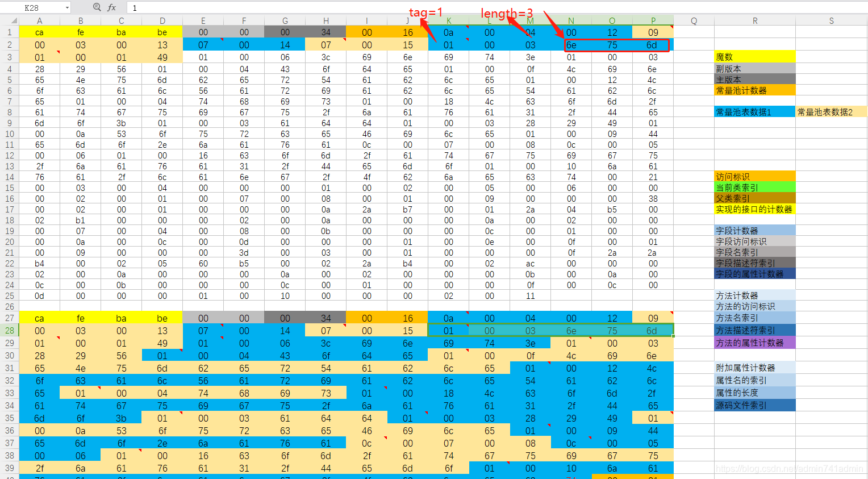Click the legend cell '字段描述符索引'

pyautogui.click(x=755, y=263)
